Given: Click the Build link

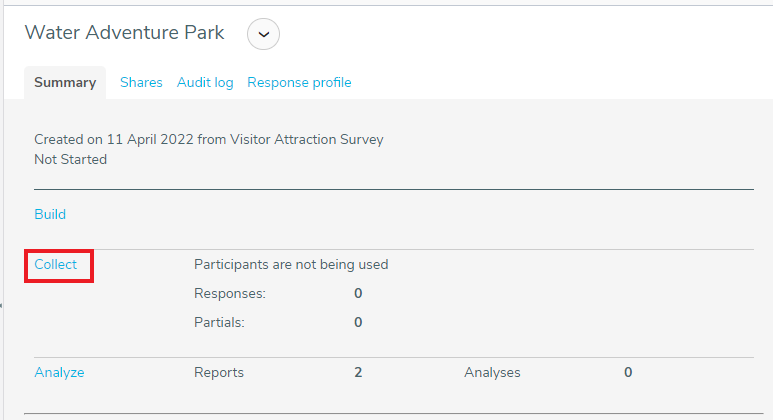Looking at the screenshot, I should click(x=50, y=214).
